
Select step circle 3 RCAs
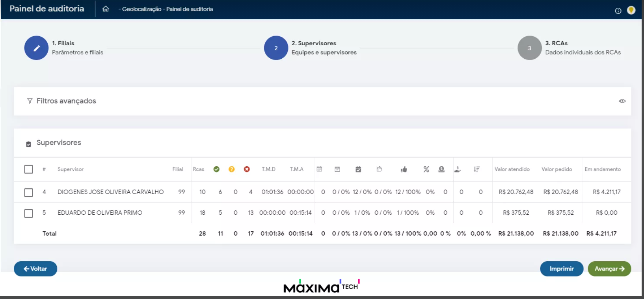[529, 48]
